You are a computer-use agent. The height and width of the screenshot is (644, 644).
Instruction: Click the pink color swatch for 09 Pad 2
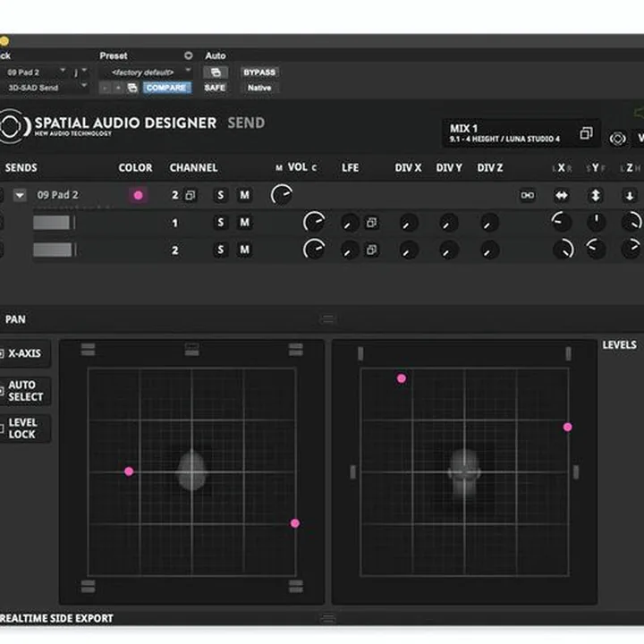point(138,196)
